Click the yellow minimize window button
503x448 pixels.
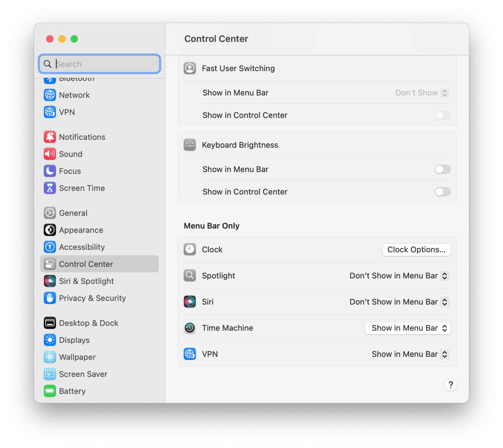(x=62, y=39)
